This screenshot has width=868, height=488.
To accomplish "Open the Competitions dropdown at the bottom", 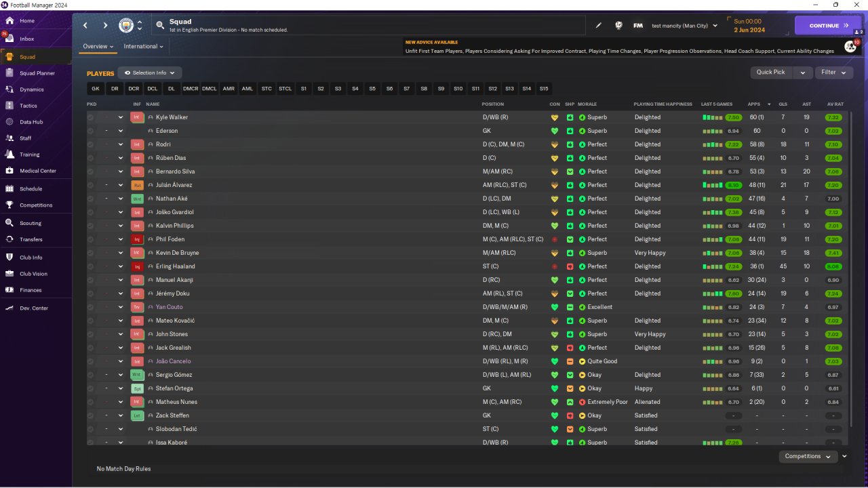I will point(808,456).
